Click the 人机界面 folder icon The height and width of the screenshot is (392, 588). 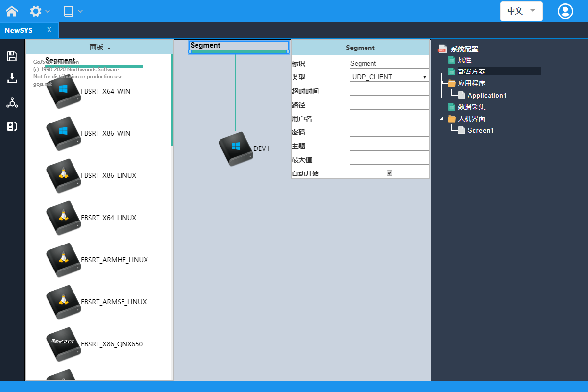452,119
